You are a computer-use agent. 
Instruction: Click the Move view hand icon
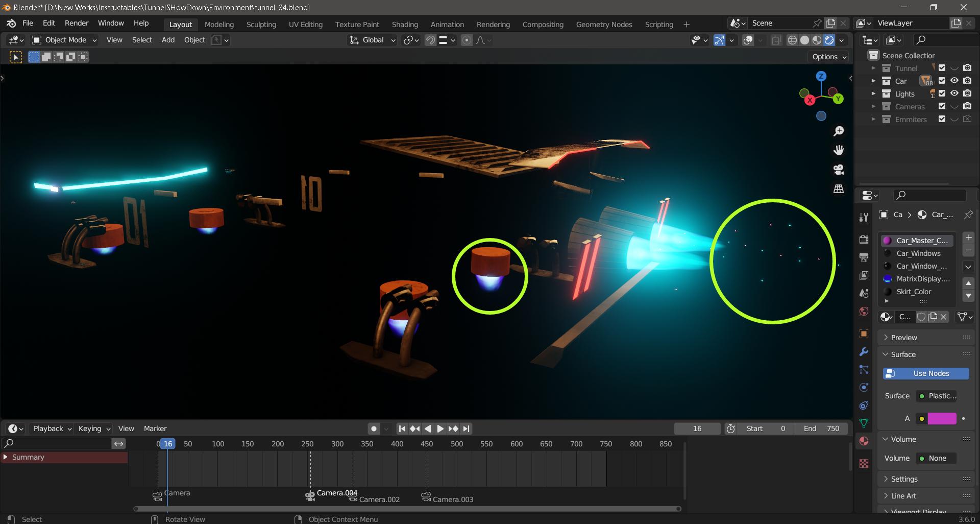click(838, 150)
